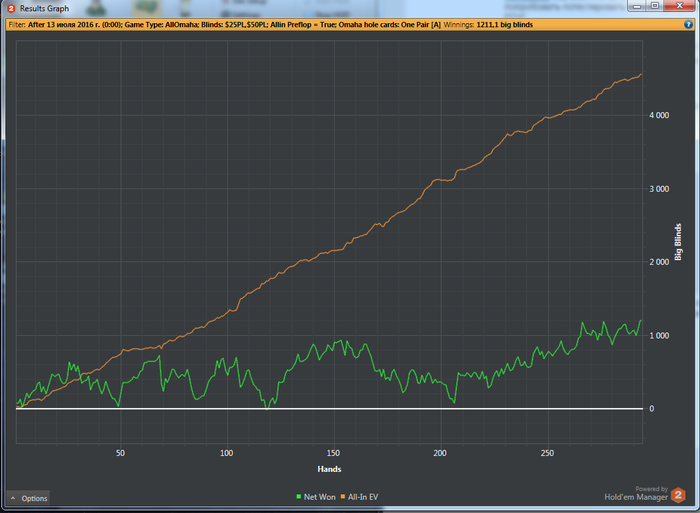Click the 50 x-axis tick label
This screenshot has height=513, width=700.
(x=121, y=453)
